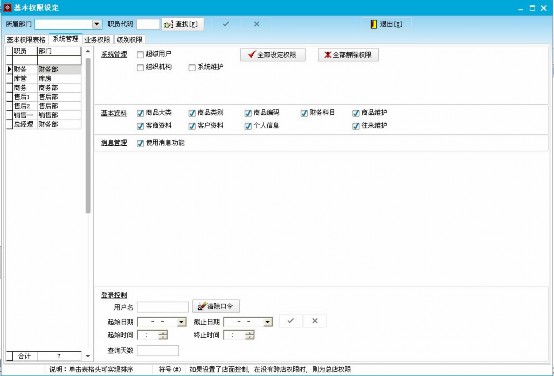Uncheck the 商品编码 checkbox
The image size is (554, 376).
pyautogui.click(x=248, y=113)
